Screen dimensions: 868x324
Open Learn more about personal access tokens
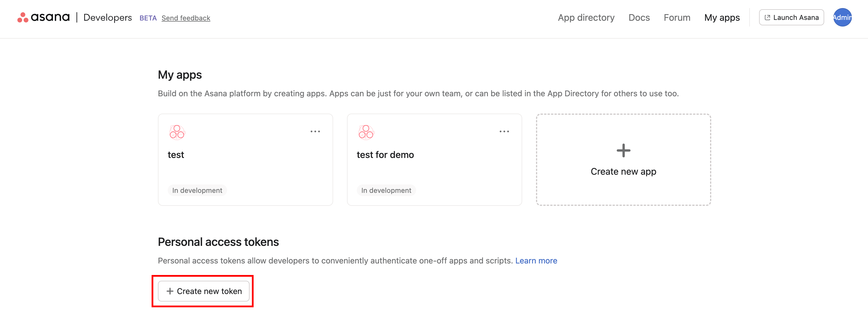pyautogui.click(x=536, y=260)
